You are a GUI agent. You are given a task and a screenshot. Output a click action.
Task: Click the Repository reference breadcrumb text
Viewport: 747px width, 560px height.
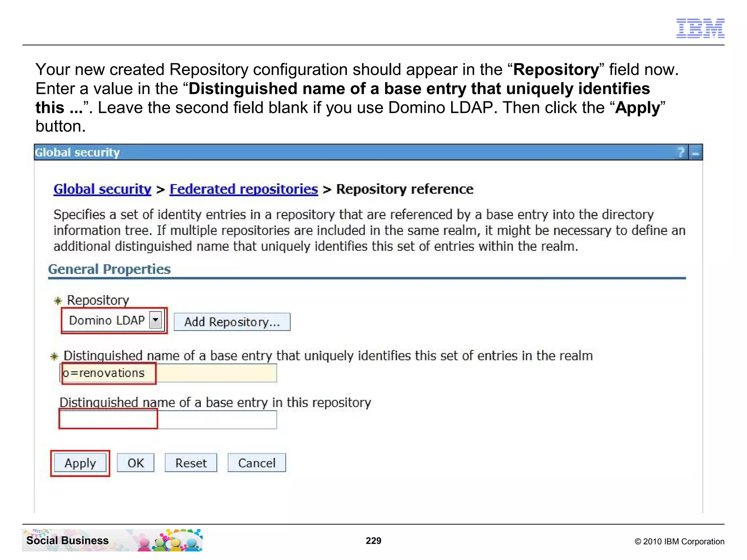(405, 189)
